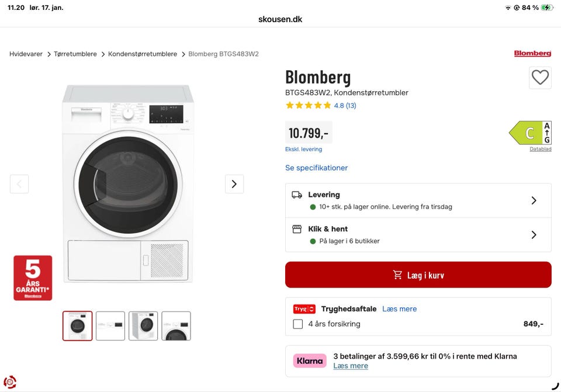Click the star rating icons
The height and width of the screenshot is (392, 561).
coord(308,106)
